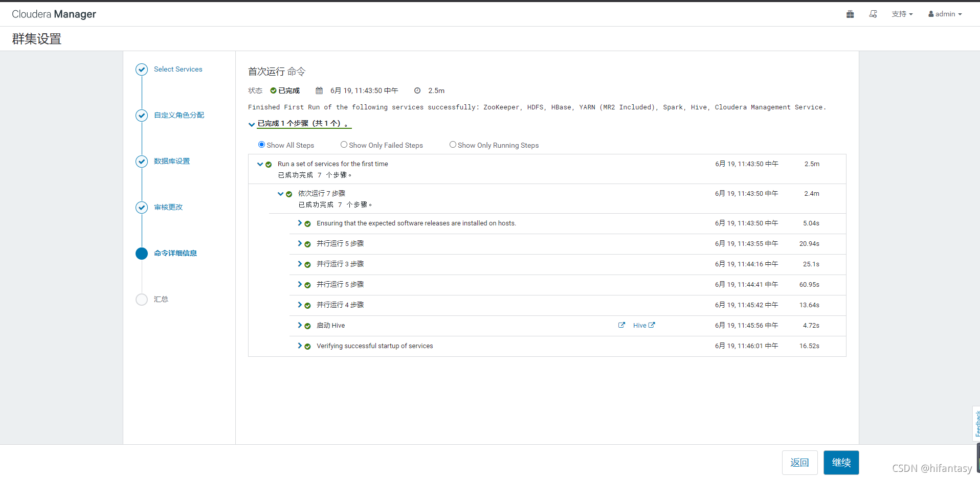980x479 pixels.
Task: Expand the 并行运行 5 步骤 step at 11:44:41
Action: tap(300, 284)
